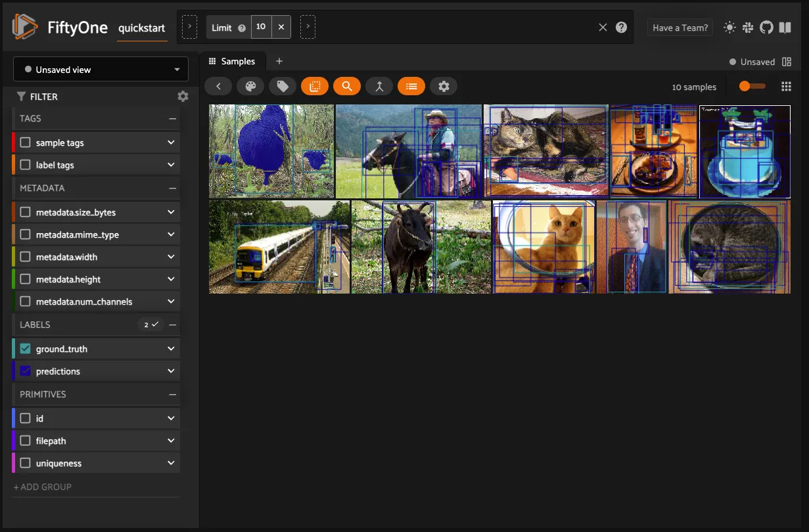
Task: Expand metadata.num_channels filter chevron
Action: (x=171, y=301)
